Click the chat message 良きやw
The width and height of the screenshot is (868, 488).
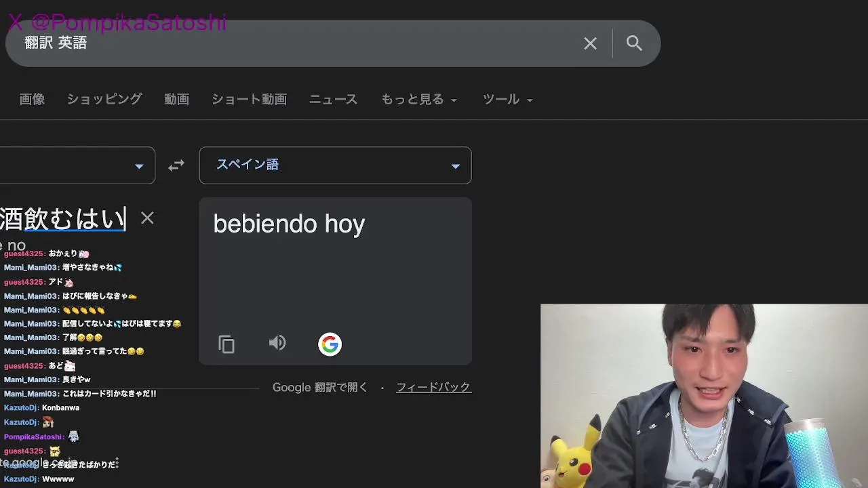pos(76,380)
